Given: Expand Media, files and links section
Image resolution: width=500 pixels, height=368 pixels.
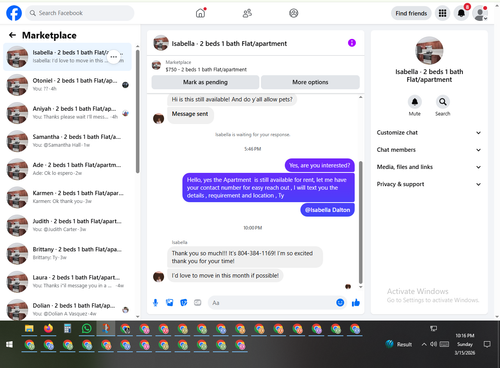Looking at the screenshot, I should (x=429, y=167).
